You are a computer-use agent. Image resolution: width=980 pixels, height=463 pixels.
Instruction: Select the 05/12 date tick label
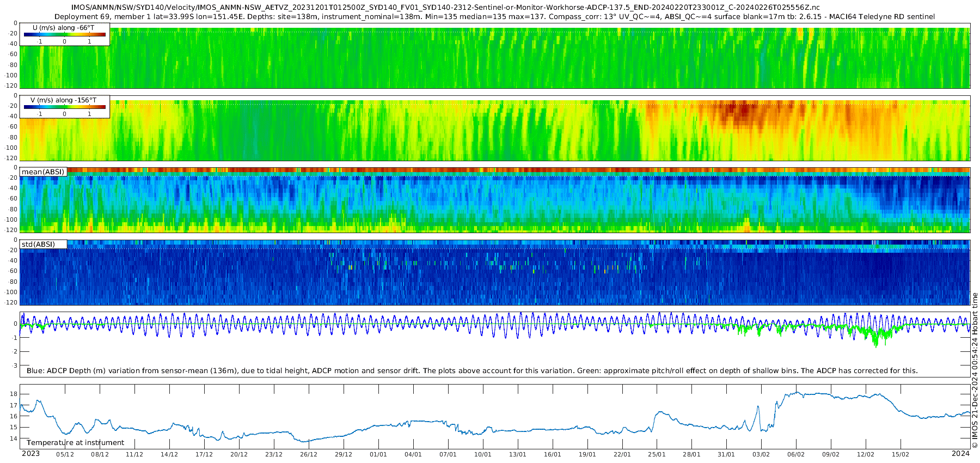pyautogui.click(x=65, y=454)
